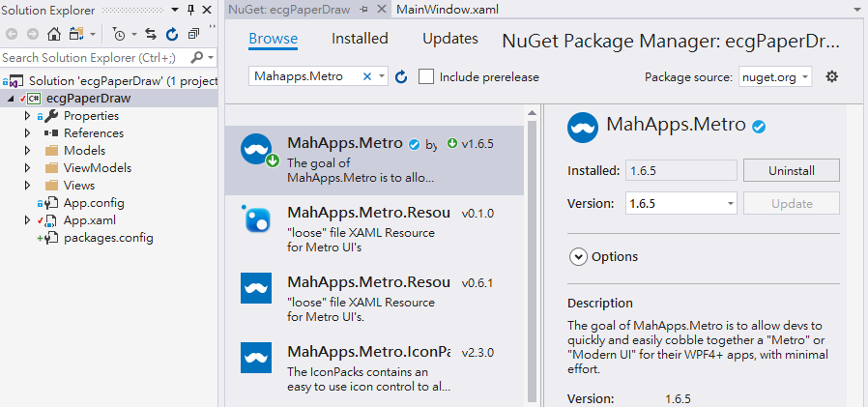Expand the Options section
This screenshot has width=868, height=407.
point(579,256)
